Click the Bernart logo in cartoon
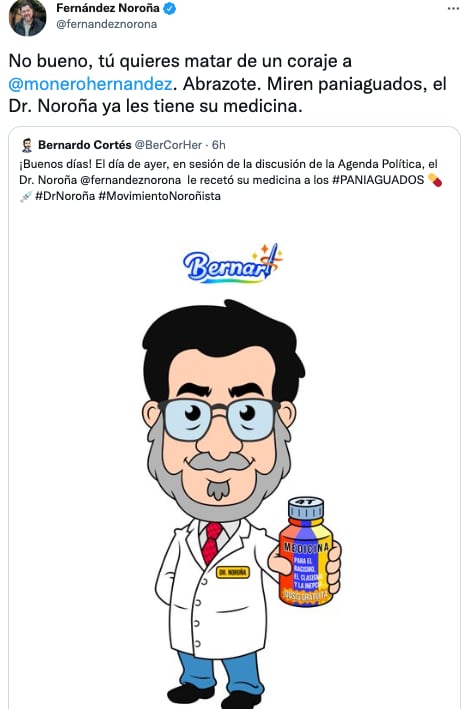The width and height of the screenshot is (470, 709). click(233, 264)
